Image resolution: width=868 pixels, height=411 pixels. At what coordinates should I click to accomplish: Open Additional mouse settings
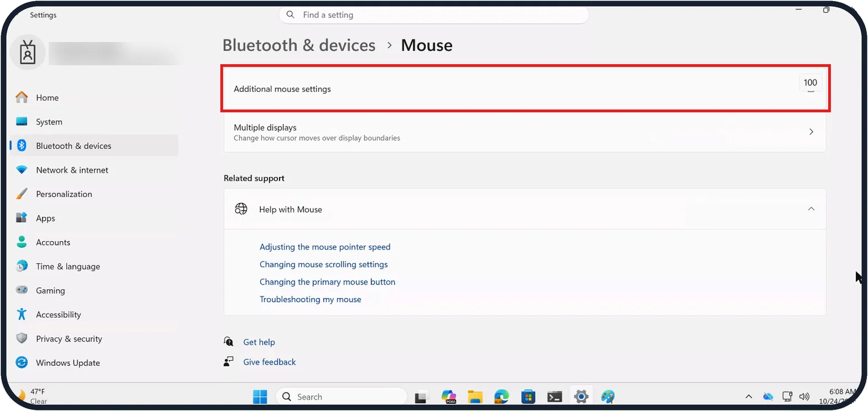coord(525,89)
